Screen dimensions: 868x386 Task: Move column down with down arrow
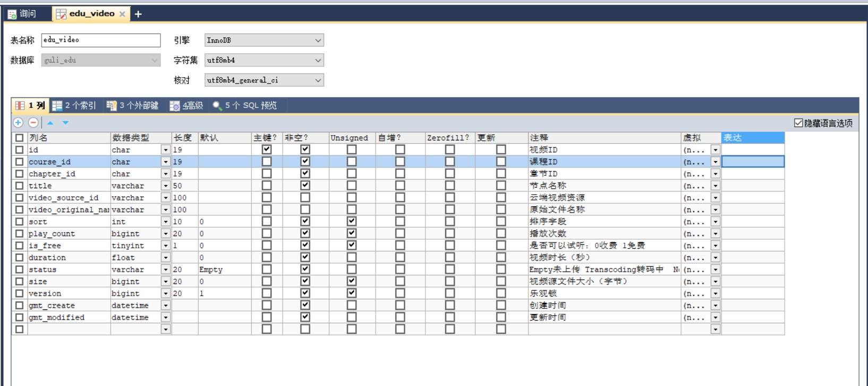click(65, 123)
